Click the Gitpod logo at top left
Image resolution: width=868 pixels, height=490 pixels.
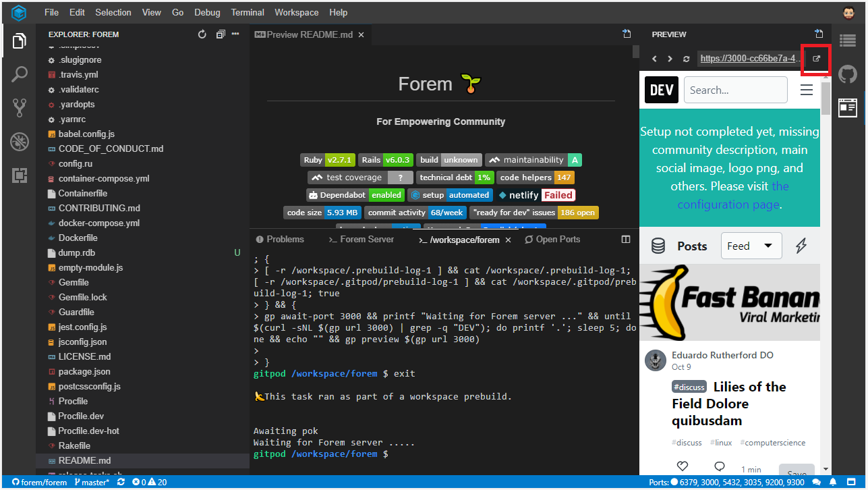(19, 12)
